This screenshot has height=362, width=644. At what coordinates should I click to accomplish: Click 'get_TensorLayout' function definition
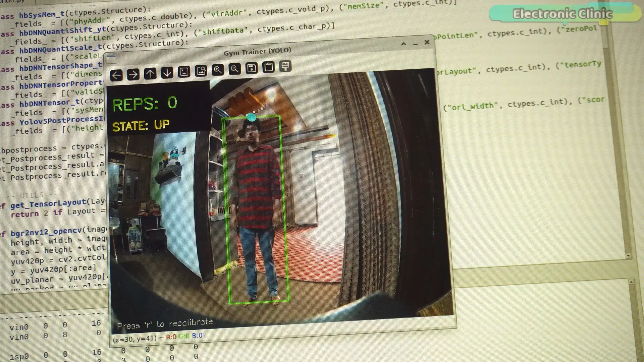point(48,203)
